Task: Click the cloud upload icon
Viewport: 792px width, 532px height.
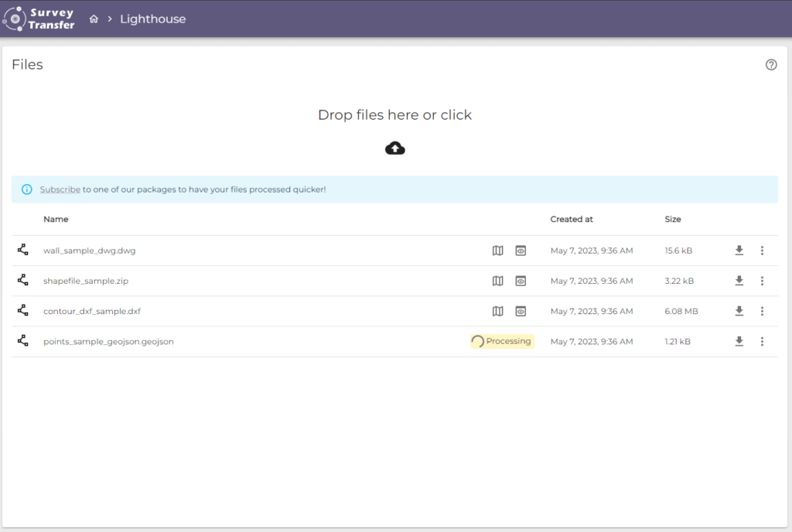Action: [394, 148]
